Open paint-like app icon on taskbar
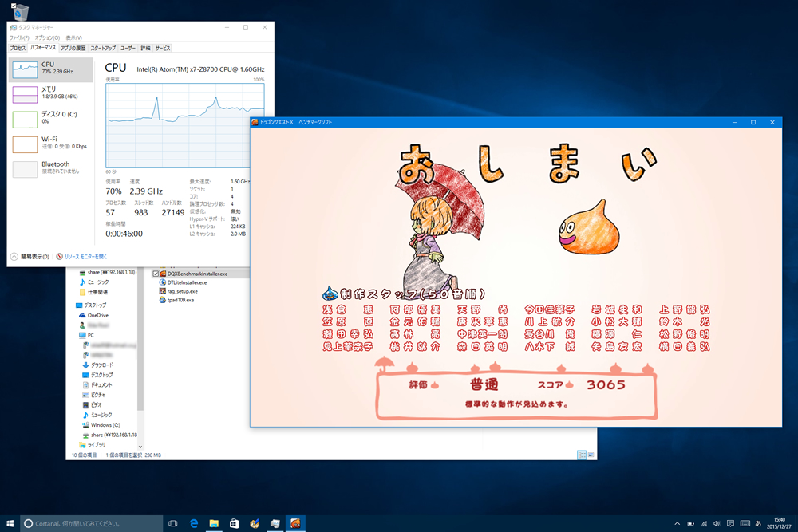Viewport: 798px width, 532px height. (255, 523)
